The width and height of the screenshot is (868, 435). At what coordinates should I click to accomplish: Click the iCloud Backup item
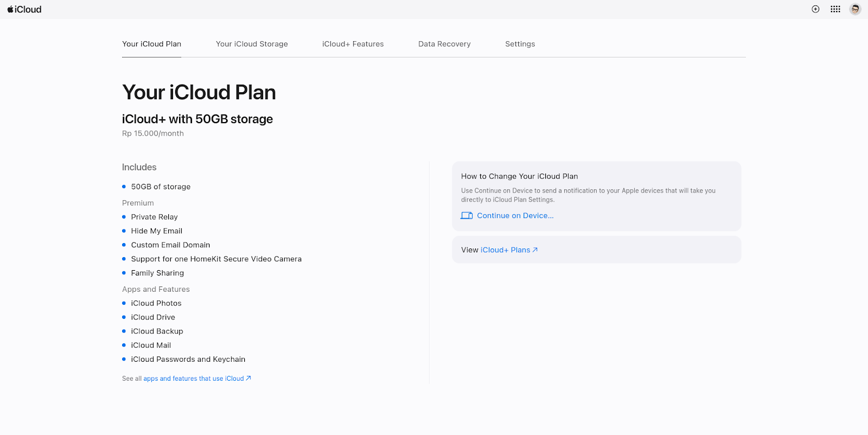tap(157, 331)
